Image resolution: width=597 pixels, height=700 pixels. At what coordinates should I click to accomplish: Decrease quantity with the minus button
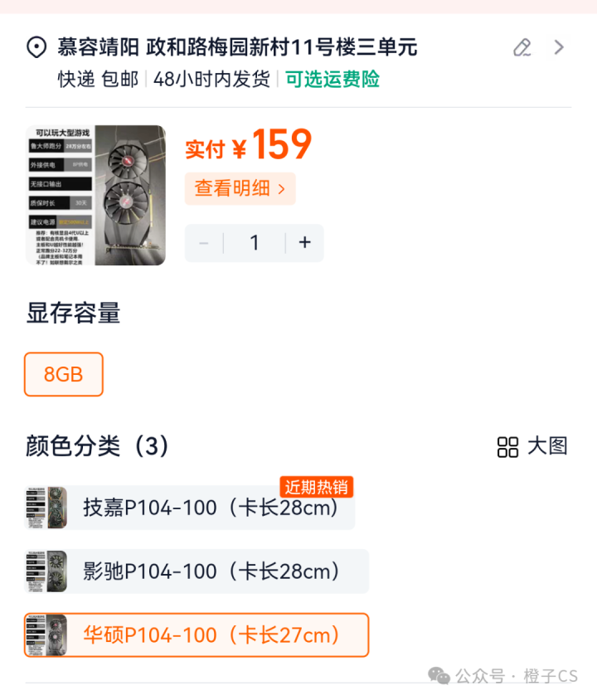204,243
